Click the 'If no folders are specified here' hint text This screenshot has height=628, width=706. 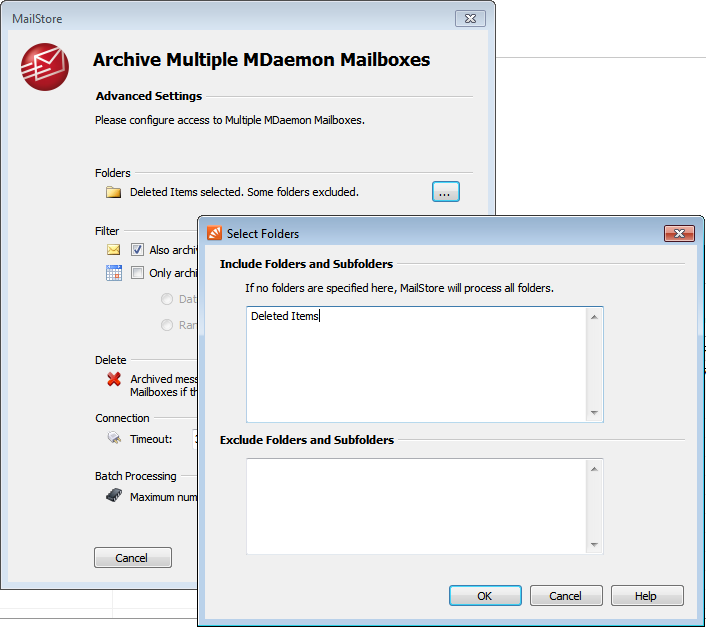399,288
